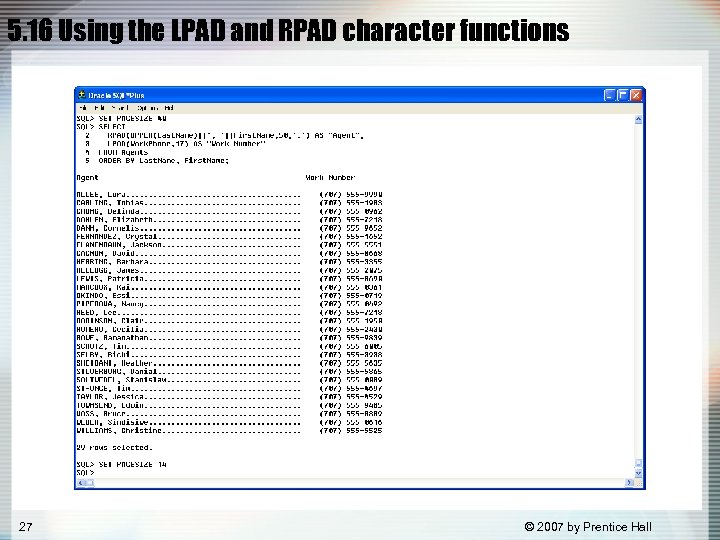Click the "(707) 555-9852" phone number
720x540 pixels.
click(351, 228)
